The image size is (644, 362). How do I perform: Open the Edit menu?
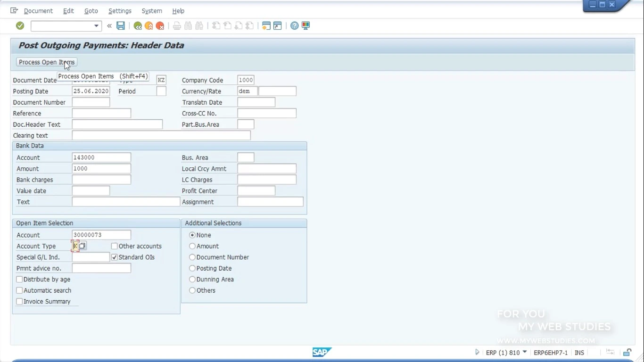(68, 11)
